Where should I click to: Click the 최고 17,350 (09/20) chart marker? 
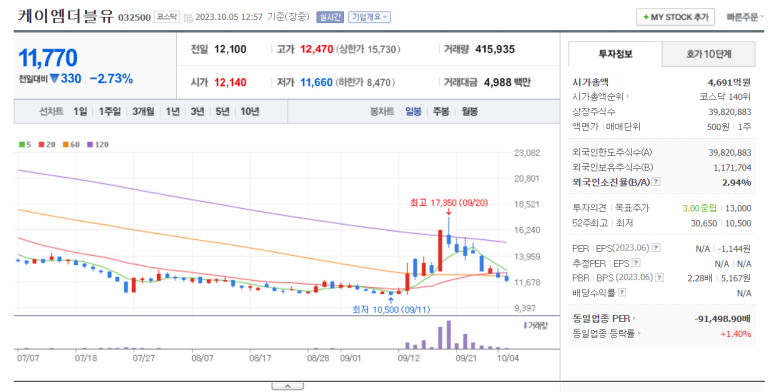449,203
